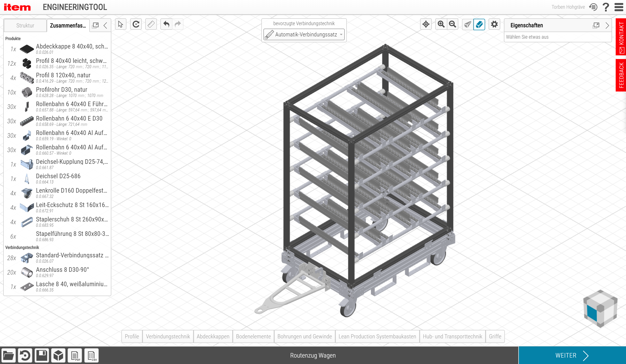The width and height of the screenshot is (626, 364).
Task: Toggle the paper plane view mode
Action: point(467,24)
